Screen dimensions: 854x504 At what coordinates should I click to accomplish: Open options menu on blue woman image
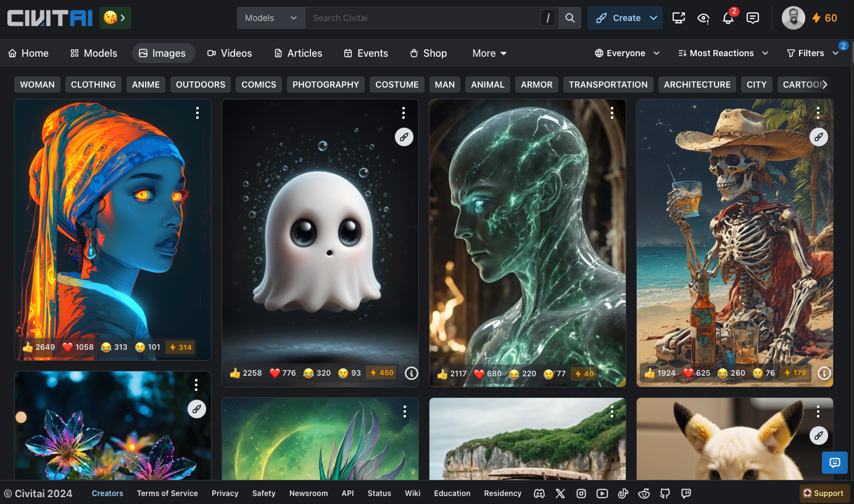[x=197, y=113]
